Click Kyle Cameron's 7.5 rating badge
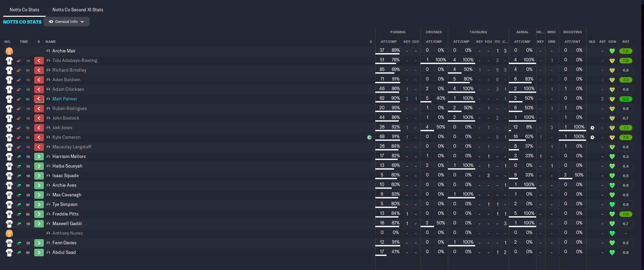Image resolution: width=644 pixels, height=270 pixels. [626, 137]
